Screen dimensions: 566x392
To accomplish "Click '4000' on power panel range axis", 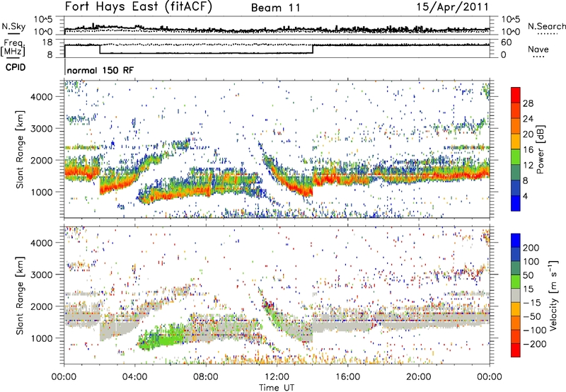I will click(x=42, y=97).
